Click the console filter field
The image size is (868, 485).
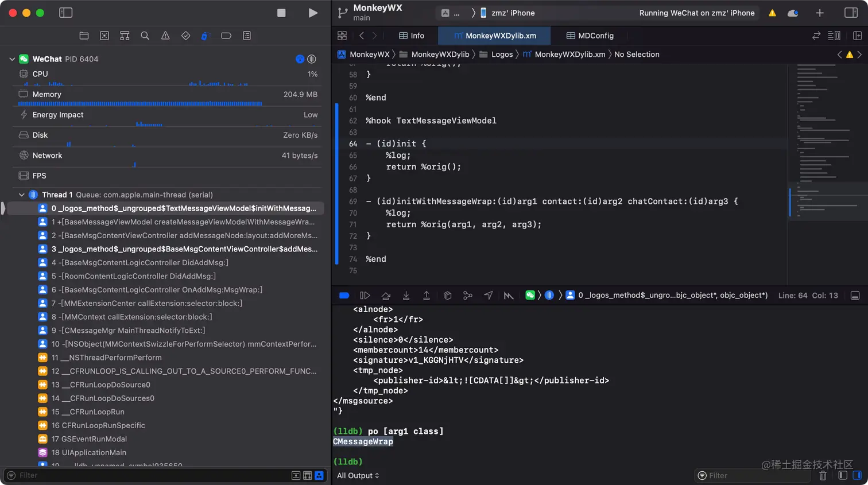[x=753, y=475]
